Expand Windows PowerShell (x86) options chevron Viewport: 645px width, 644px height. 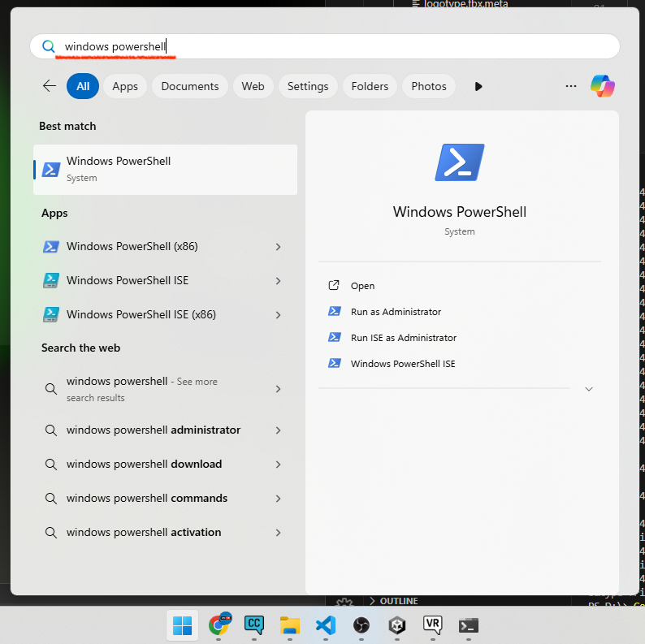coord(278,247)
